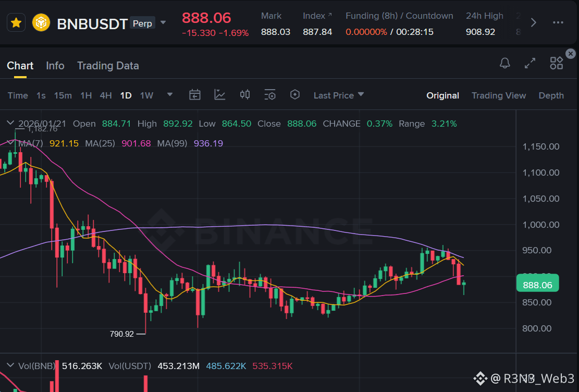Switch to the Chart tab
Image resolution: width=579 pixels, height=392 pixels.
coord(20,66)
